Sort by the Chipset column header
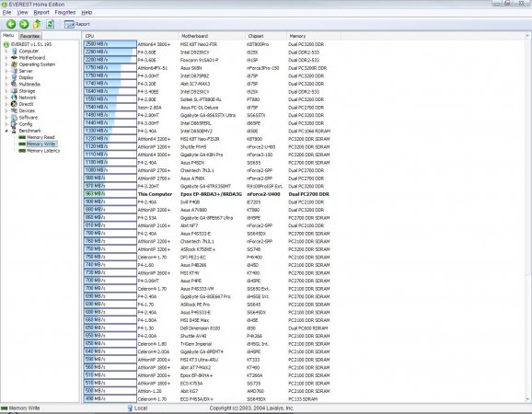532x414 pixels. point(266,36)
